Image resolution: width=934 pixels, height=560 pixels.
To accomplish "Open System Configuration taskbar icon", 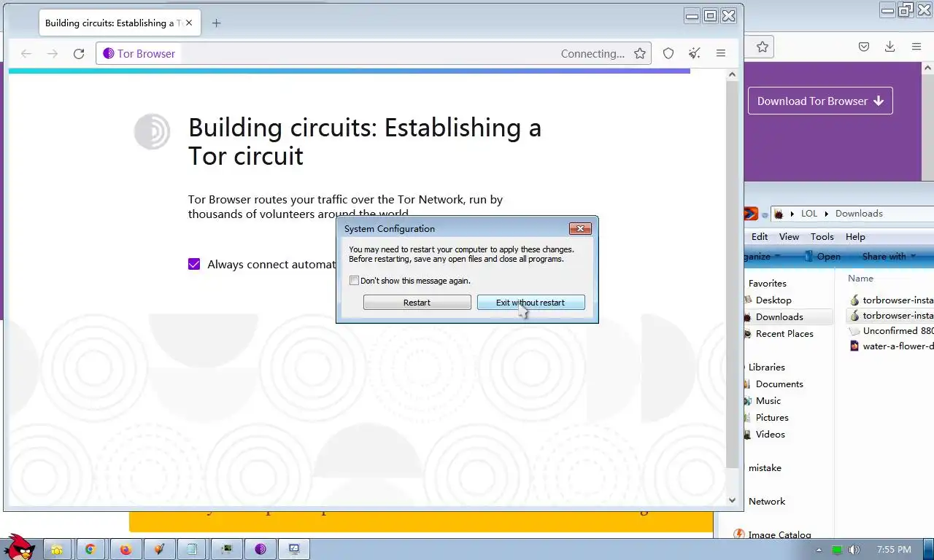I will (x=294, y=549).
